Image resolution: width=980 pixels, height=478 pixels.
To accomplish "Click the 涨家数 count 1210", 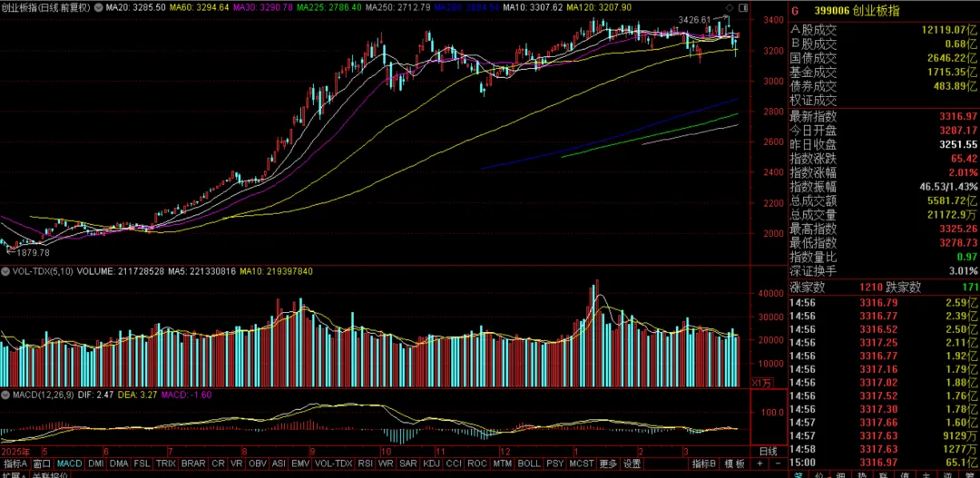I will click(x=869, y=288).
